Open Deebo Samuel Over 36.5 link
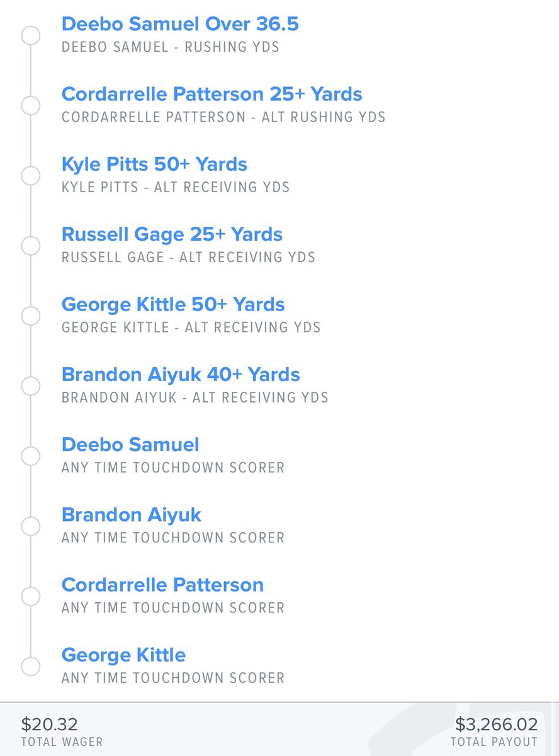559x756 pixels. [180, 24]
